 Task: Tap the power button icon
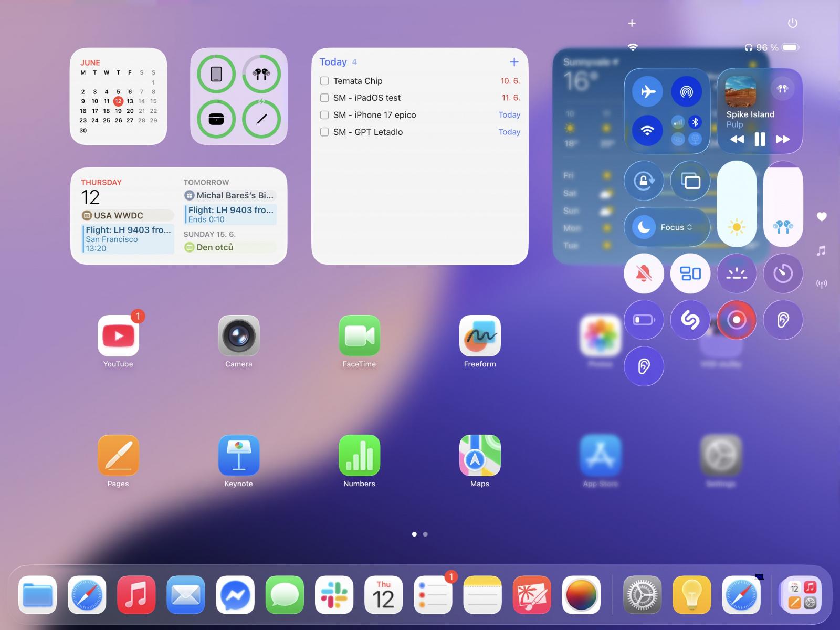(793, 23)
